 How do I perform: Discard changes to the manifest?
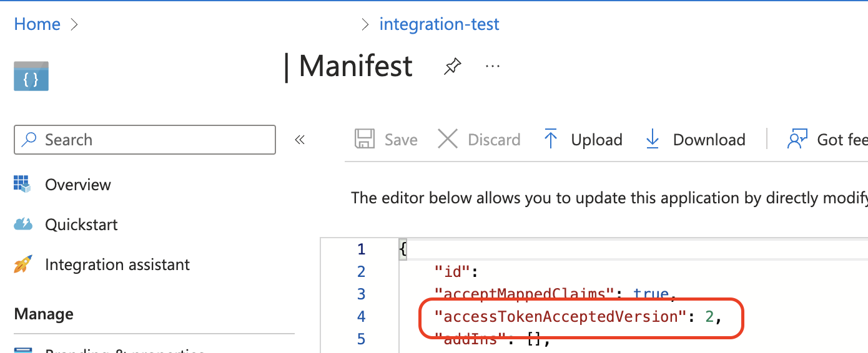493,140
